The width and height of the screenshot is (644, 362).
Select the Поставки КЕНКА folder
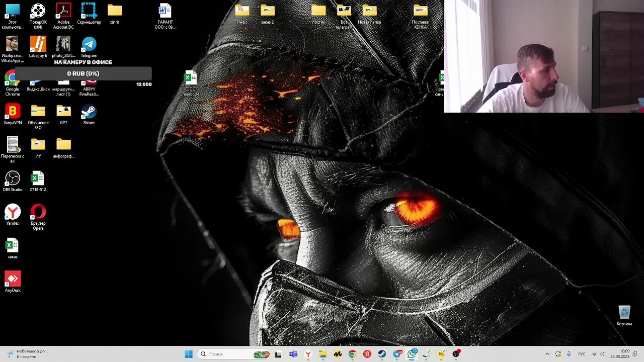point(421,16)
